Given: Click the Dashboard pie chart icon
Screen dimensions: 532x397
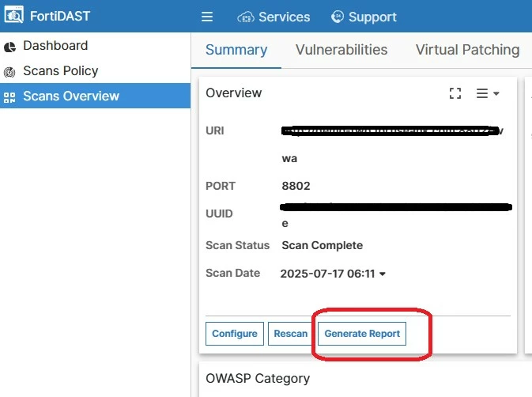Looking at the screenshot, I should tap(9, 47).
